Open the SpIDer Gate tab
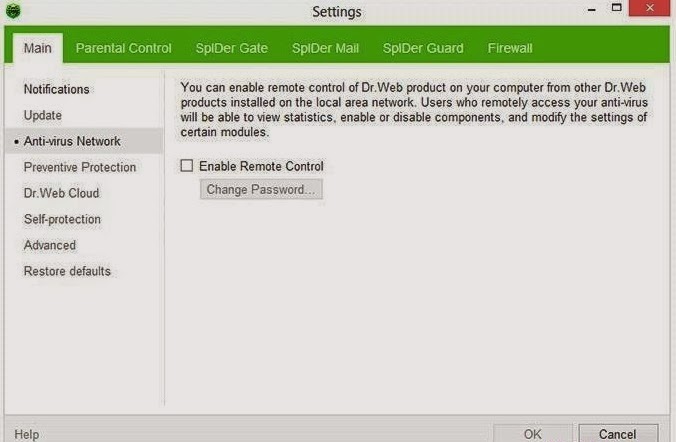Viewport: 676px width, 442px height. pyautogui.click(x=232, y=48)
